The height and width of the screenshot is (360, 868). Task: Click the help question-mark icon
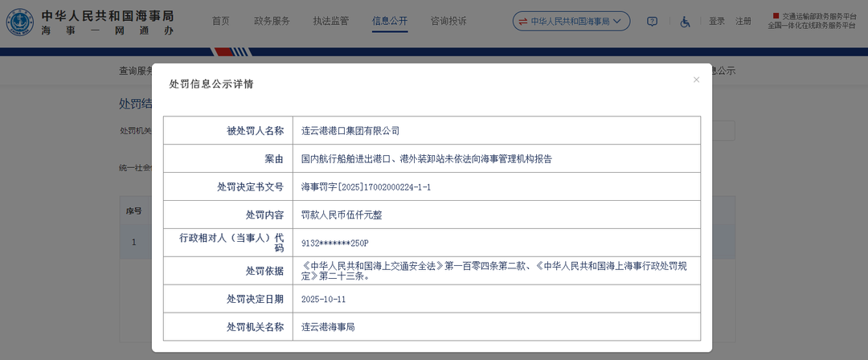tap(652, 22)
